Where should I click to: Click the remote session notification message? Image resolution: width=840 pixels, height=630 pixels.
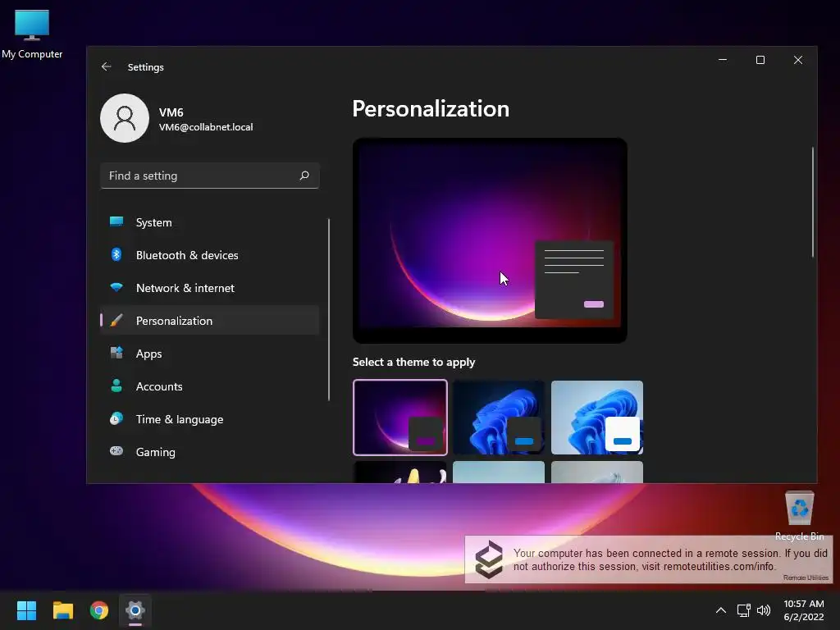[669, 559]
